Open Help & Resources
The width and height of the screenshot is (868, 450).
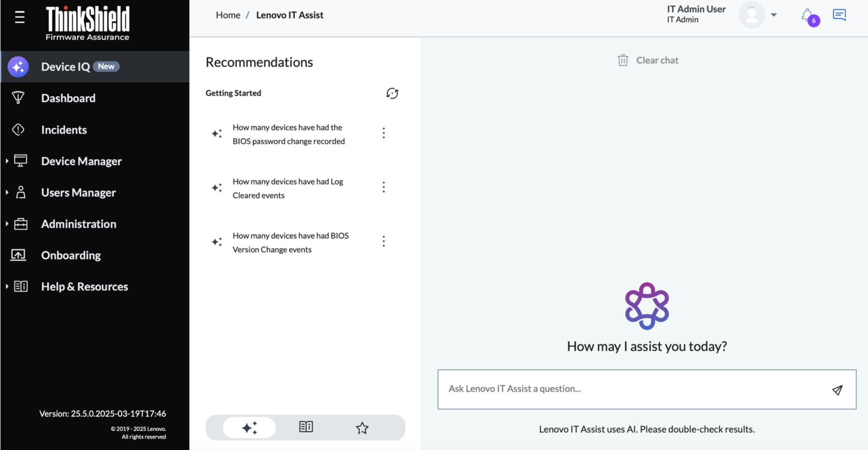(x=85, y=286)
